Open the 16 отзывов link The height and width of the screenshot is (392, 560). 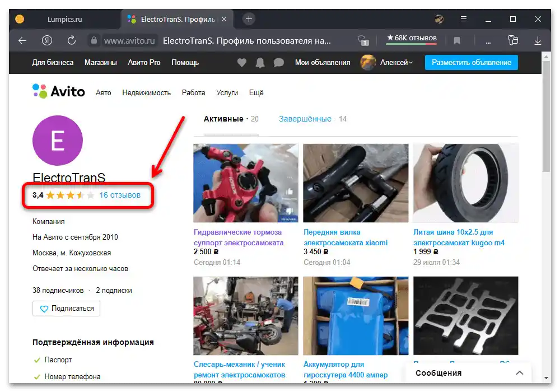tap(120, 195)
